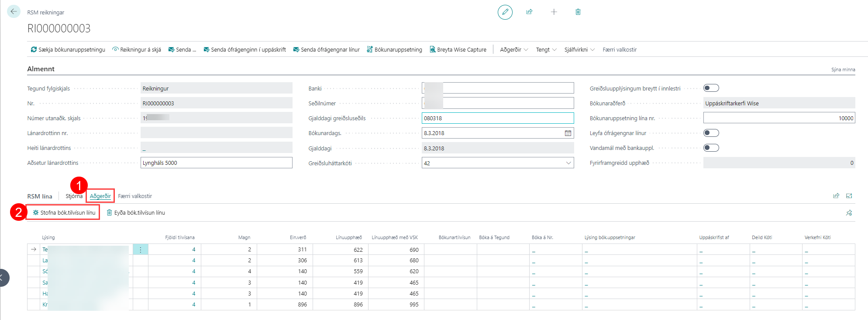Toggle Vandamál með bankauppl. switch
The image size is (868, 320).
[x=711, y=148]
